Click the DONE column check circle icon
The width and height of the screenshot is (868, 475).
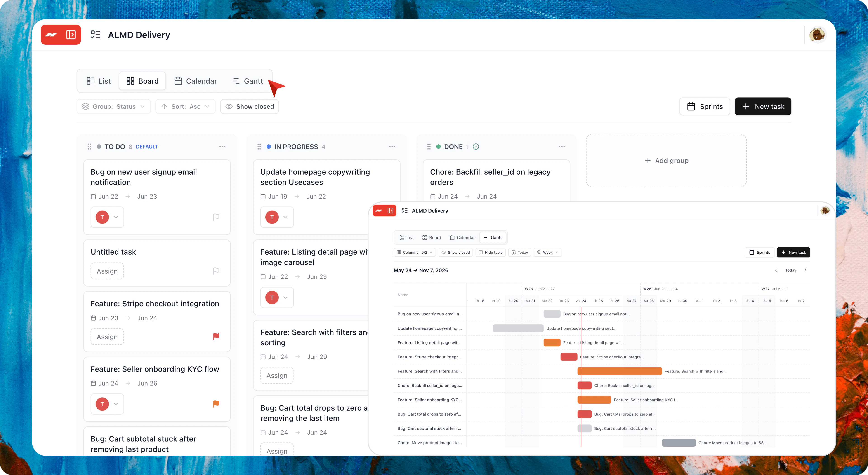coord(476,147)
